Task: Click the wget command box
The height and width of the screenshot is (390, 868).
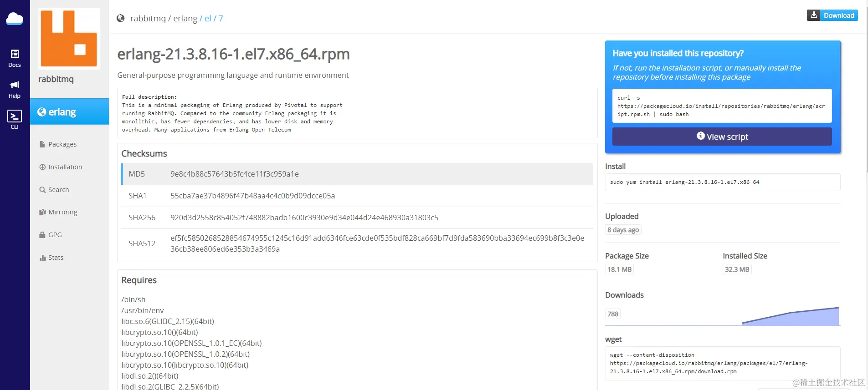Action: [723, 363]
